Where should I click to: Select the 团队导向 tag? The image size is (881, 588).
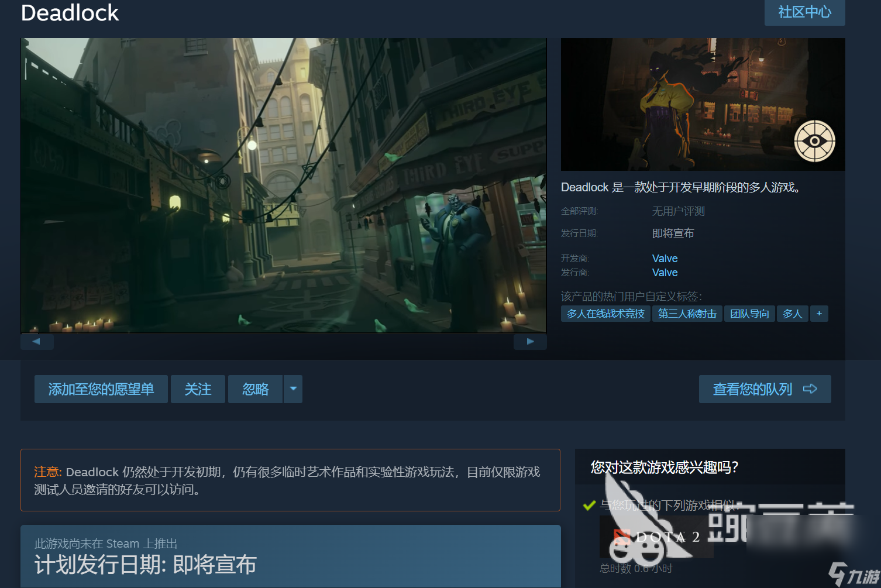coord(749,314)
